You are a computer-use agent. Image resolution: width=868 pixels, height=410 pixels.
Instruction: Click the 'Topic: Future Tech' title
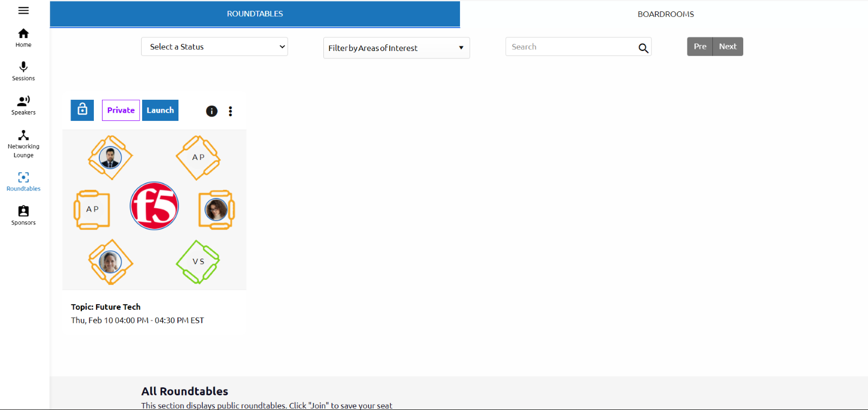click(106, 307)
